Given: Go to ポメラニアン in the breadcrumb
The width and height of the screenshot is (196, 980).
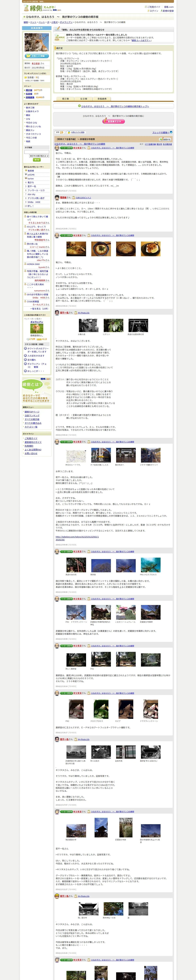Looking at the screenshot, I should point(66,22).
